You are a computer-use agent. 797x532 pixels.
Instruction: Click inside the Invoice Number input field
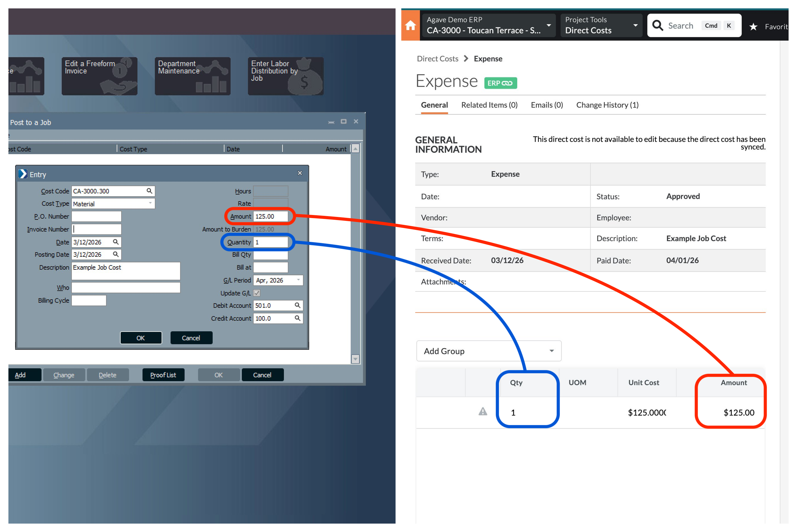pos(97,229)
